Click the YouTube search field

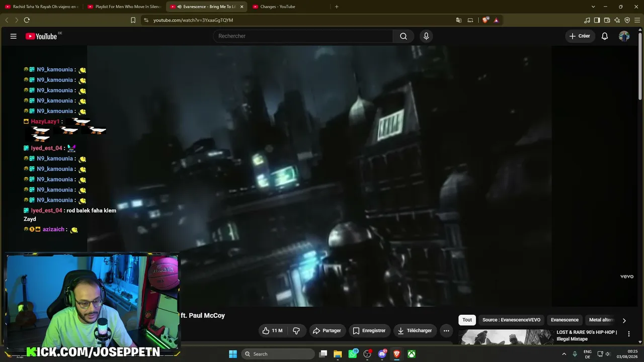(x=303, y=36)
